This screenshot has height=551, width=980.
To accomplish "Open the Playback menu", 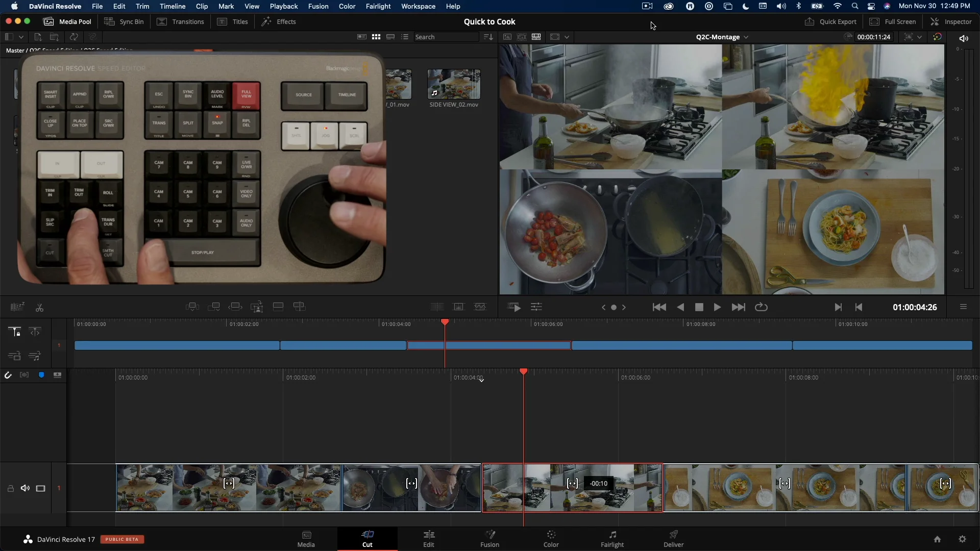I will click(284, 6).
